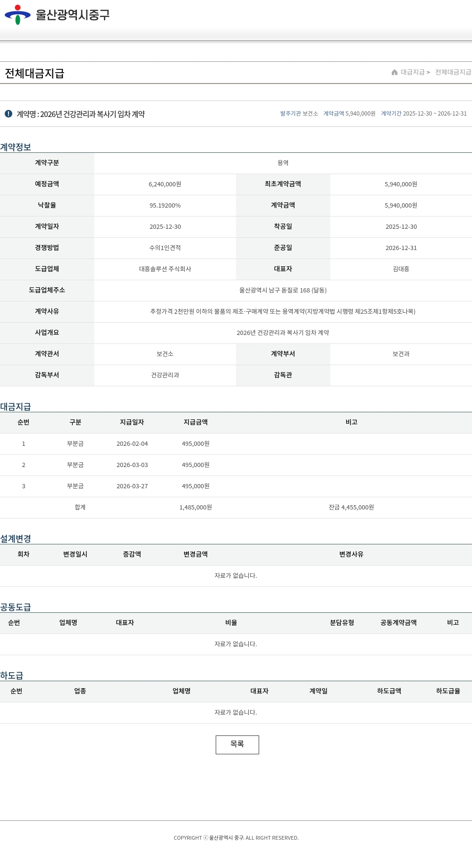Select the 전체대금지급 breadcrumb item
This screenshot has width=472, height=868.
(x=453, y=72)
